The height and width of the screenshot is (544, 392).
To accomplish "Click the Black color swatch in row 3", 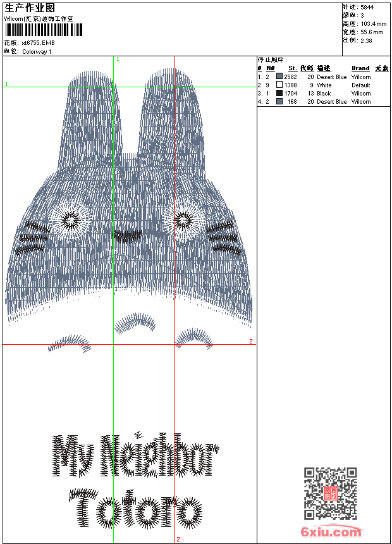I will (x=279, y=93).
